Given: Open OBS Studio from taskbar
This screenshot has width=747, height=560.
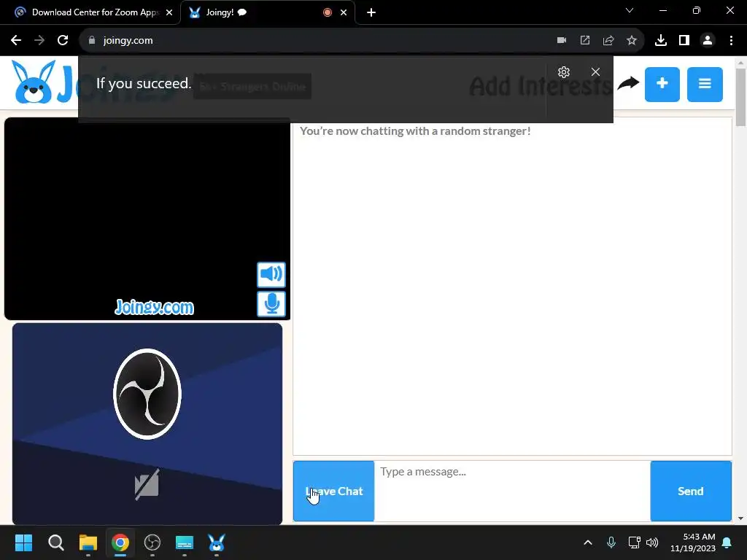Looking at the screenshot, I should pyautogui.click(x=152, y=542).
